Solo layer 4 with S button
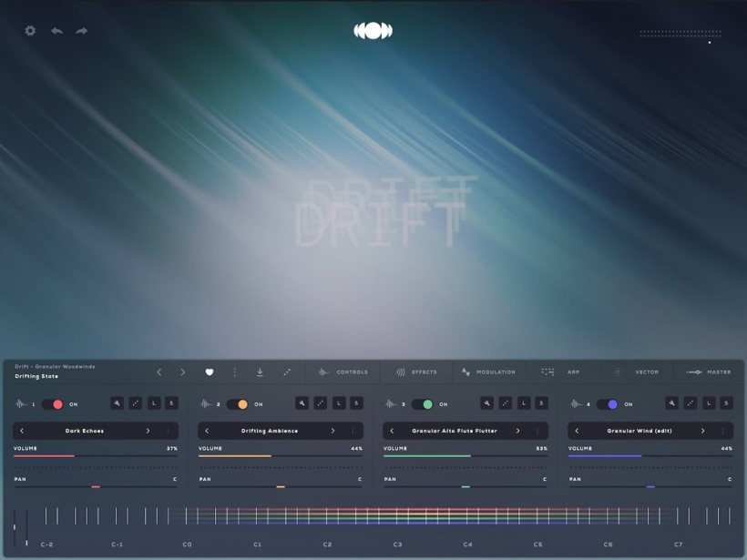Screen dimensions: 747x560 pyautogui.click(x=726, y=403)
